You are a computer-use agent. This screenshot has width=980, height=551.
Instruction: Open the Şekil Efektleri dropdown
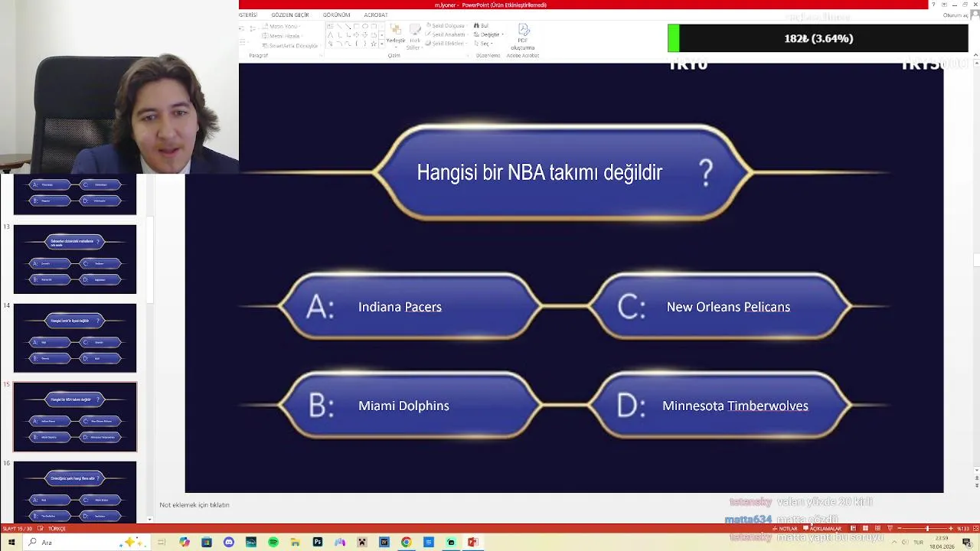[448, 44]
